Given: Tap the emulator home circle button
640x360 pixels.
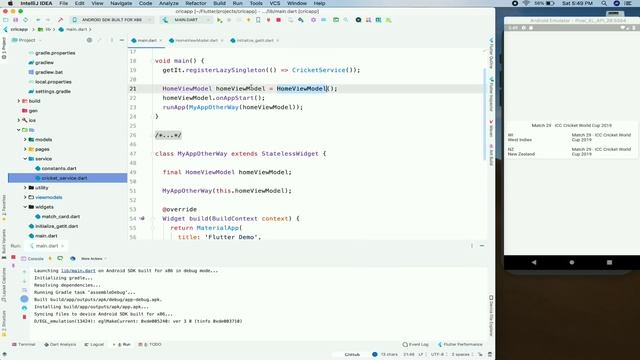Looking at the screenshot, I should coord(572,262).
